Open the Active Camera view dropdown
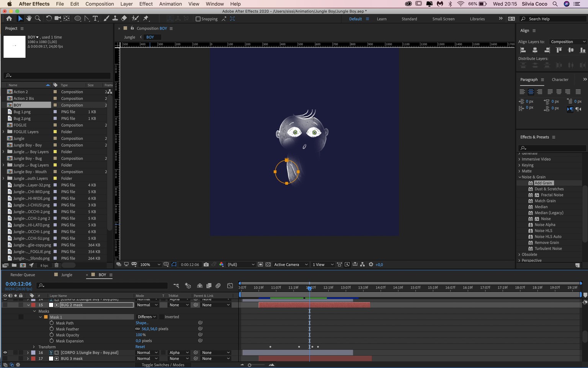Screen dimensions: 588x368 [291, 264]
